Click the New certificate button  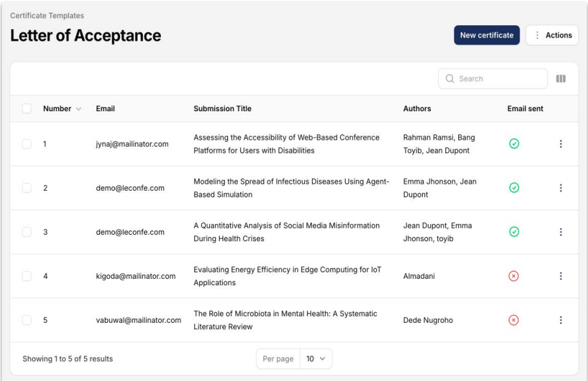[x=487, y=36]
